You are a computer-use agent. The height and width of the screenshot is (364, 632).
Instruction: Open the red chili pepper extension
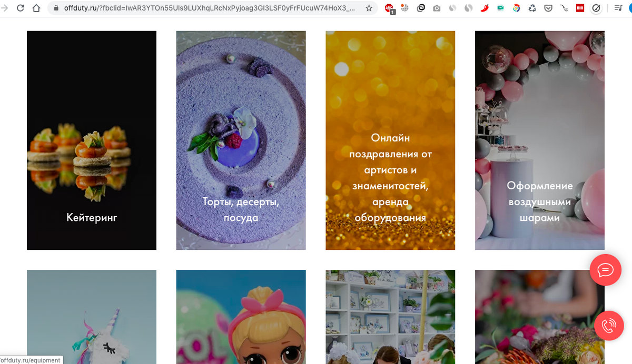point(485,8)
